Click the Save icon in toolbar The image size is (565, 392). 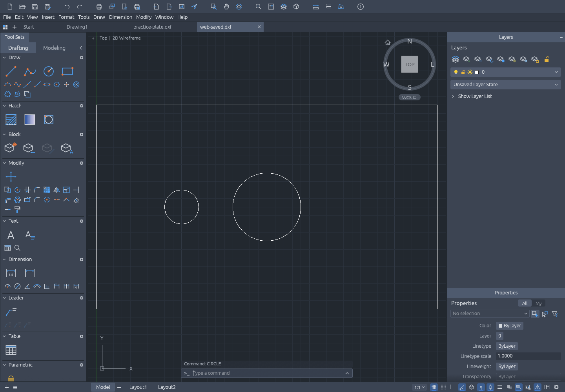[35, 7]
